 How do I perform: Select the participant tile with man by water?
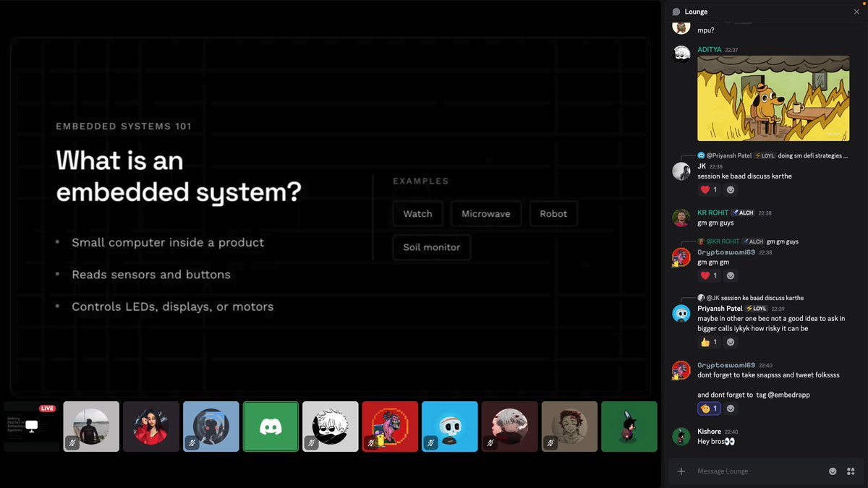tap(91, 427)
